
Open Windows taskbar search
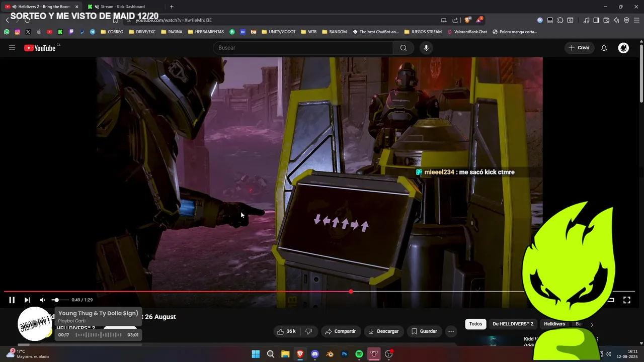271,354
